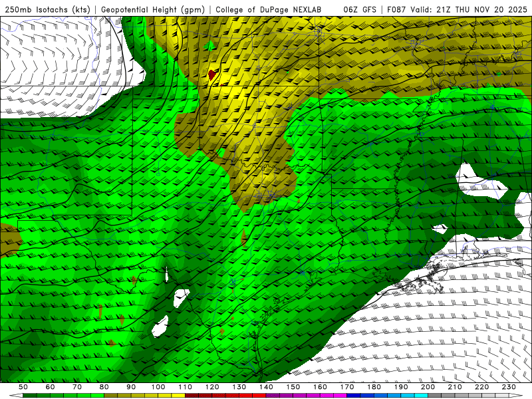Click the 150 label on the color scale
Screen dimensions: 532x399
293,387
